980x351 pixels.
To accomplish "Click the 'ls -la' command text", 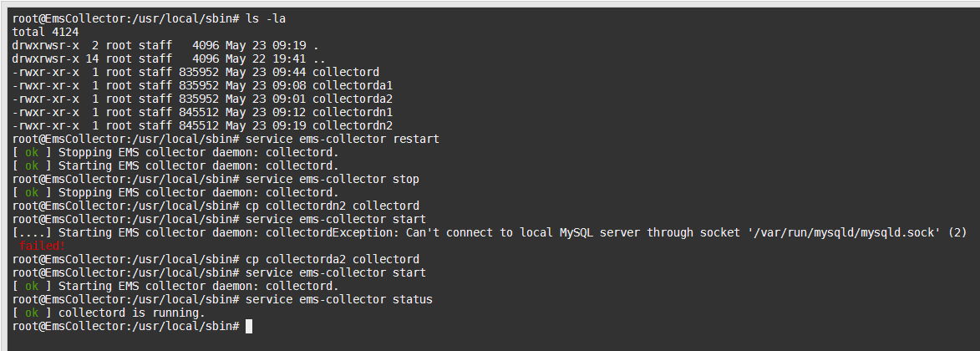I will [x=266, y=18].
